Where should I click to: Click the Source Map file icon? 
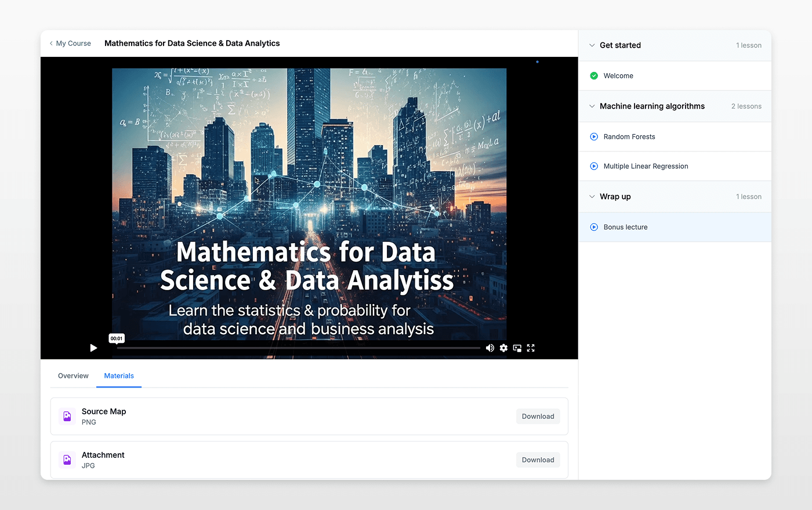67,416
